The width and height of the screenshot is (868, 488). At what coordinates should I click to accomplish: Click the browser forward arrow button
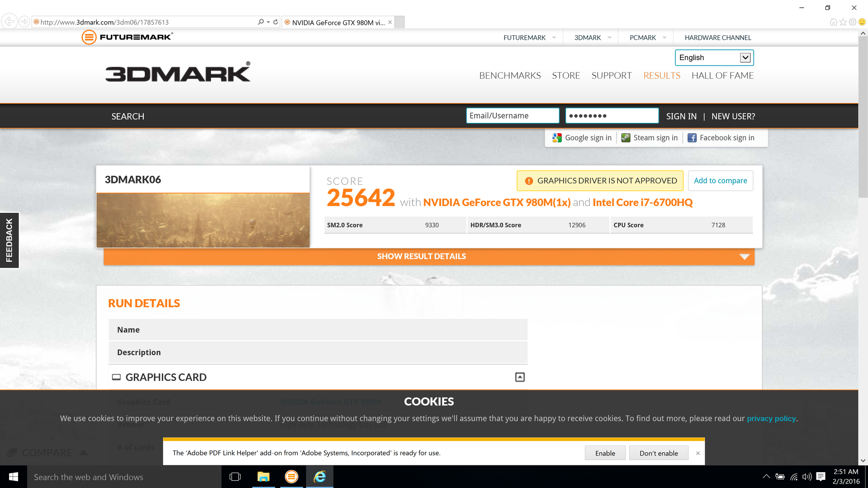24,22
